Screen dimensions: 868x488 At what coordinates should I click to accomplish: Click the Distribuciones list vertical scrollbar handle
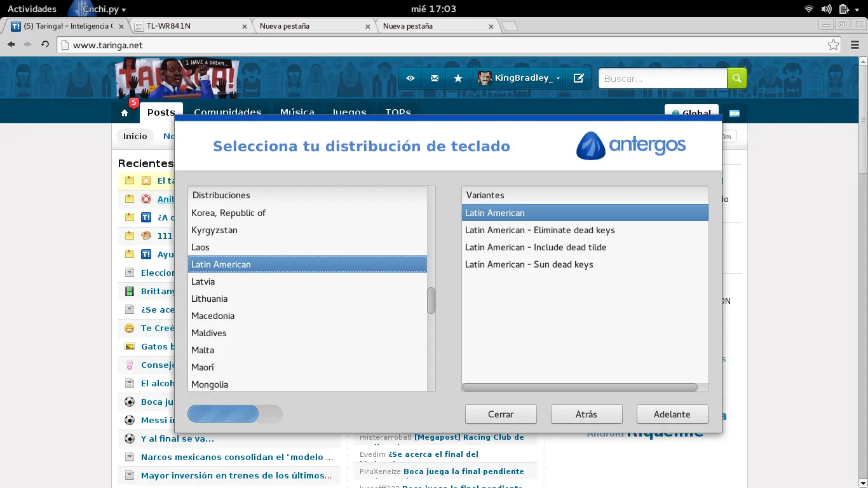point(431,301)
